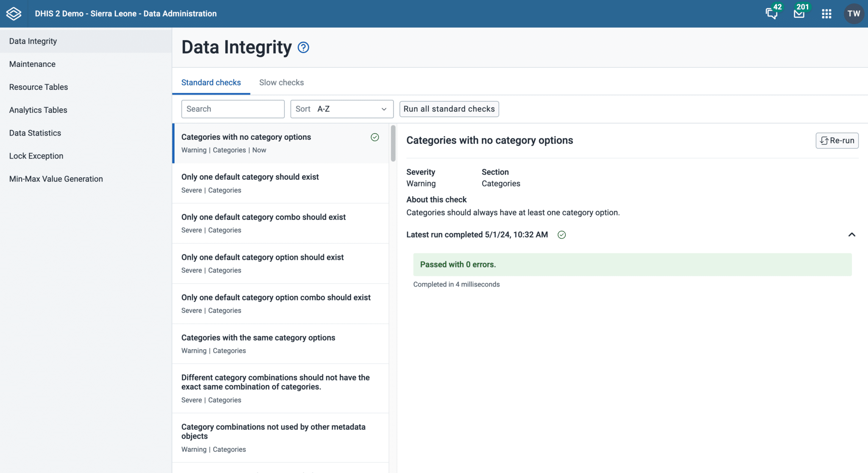This screenshot has height=473, width=868.
Task: Select the Standard checks tab
Action: [211, 82]
